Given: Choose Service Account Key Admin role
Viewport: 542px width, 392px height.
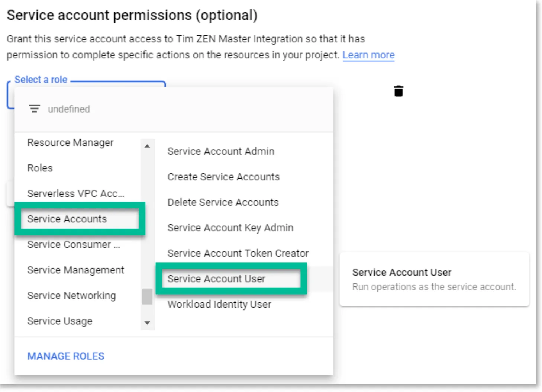Looking at the screenshot, I should (230, 228).
